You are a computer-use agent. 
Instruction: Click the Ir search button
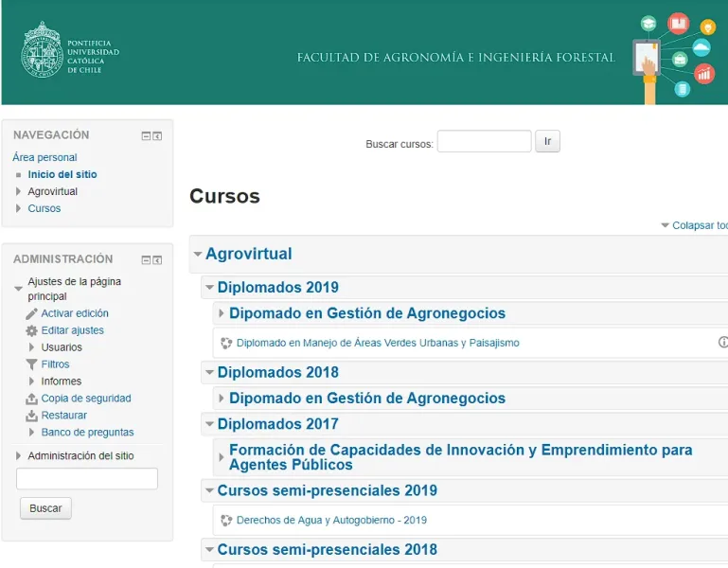click(547, 141)
